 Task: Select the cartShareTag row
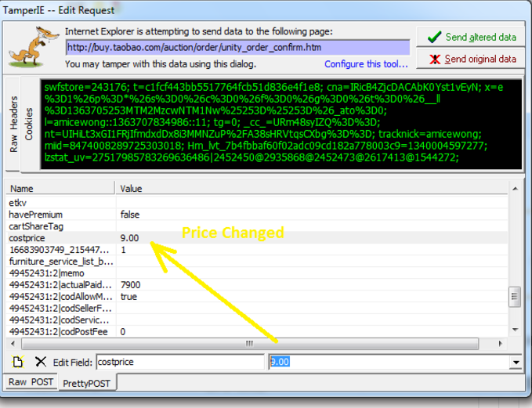[x=257, y=226]
